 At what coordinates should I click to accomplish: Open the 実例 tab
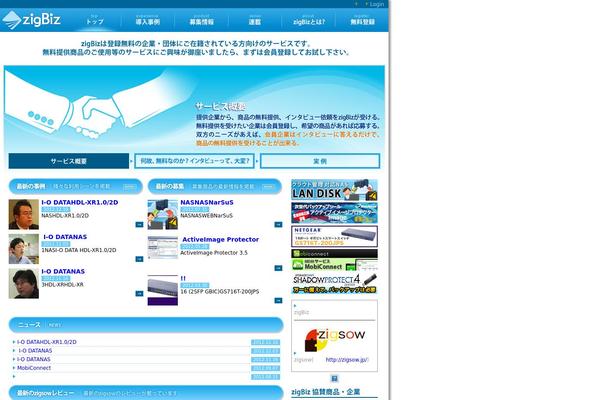(320, 160)
